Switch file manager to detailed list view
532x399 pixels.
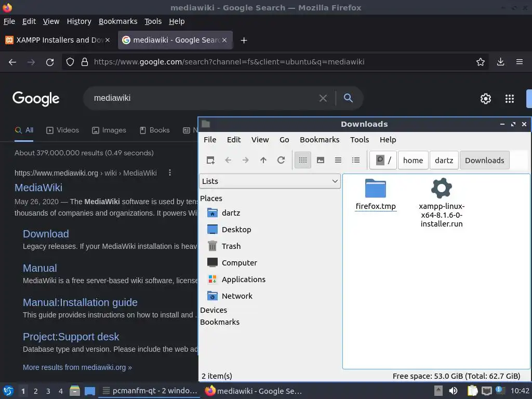(x=355, y=160)
